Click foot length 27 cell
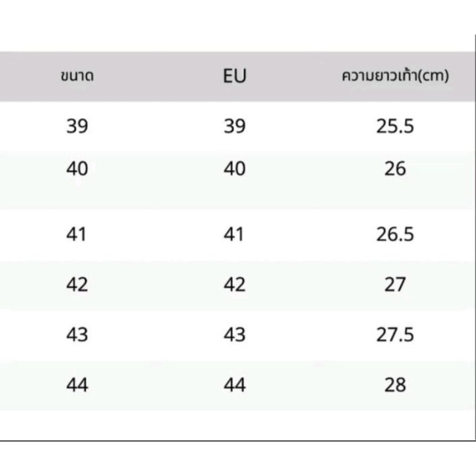This screenshot has height=476, width=476. click(395, 284)
